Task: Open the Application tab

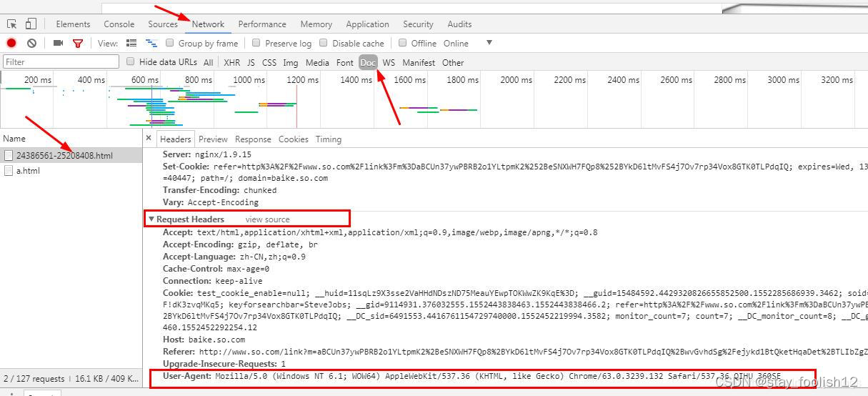Action: (x=367, y=24)
